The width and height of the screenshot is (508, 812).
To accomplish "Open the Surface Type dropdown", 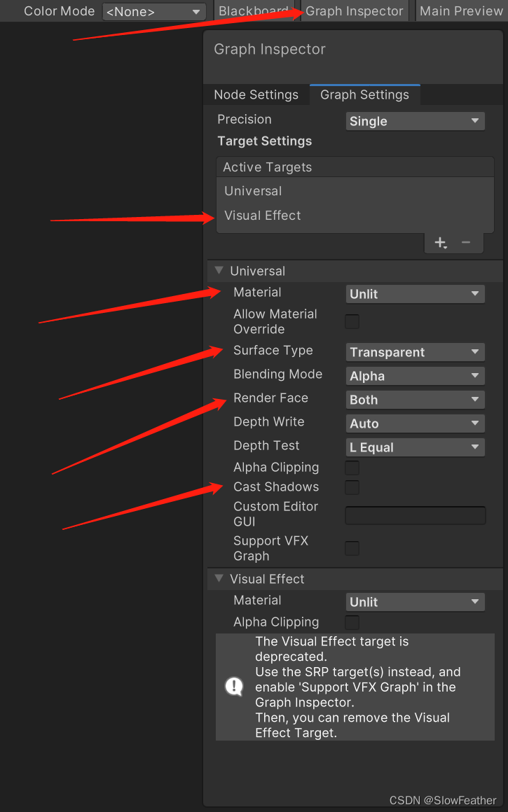I will point(414,351).
